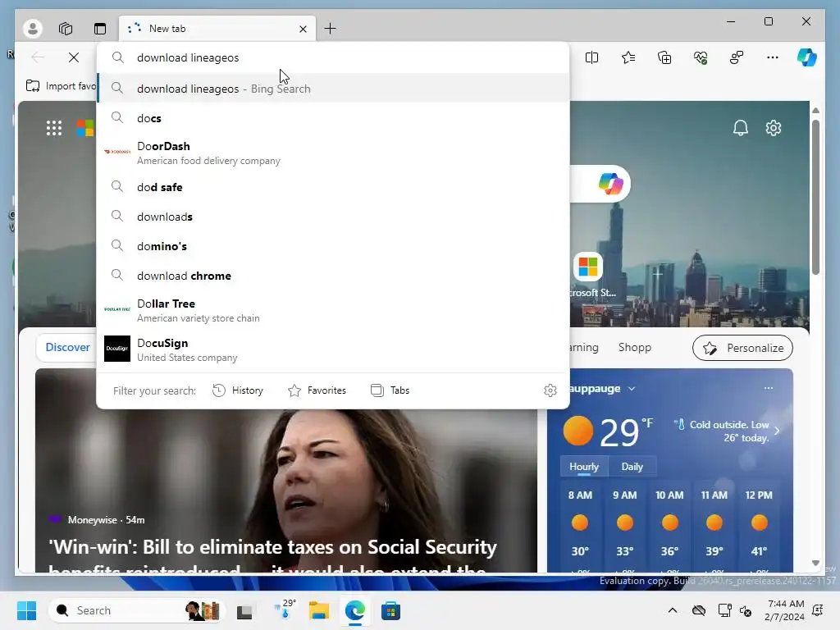Open page settings gear on new tab page
This screenshot has width=840, height=630.
point(774,128)
